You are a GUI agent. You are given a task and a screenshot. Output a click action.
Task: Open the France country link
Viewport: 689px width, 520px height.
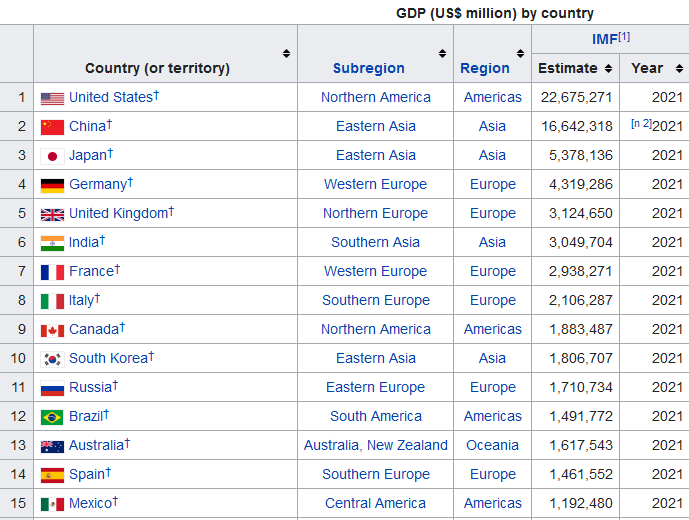point(91,271)
